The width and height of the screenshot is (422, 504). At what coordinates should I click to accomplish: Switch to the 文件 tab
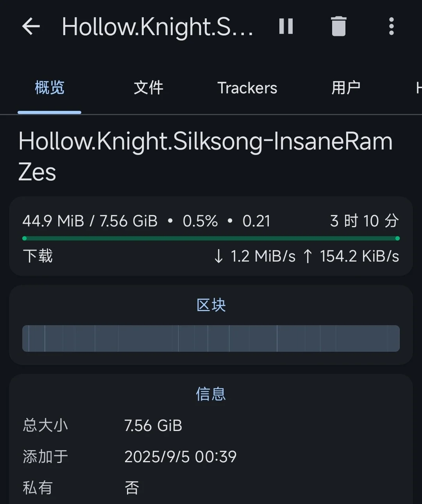click(x=148, y=88)
